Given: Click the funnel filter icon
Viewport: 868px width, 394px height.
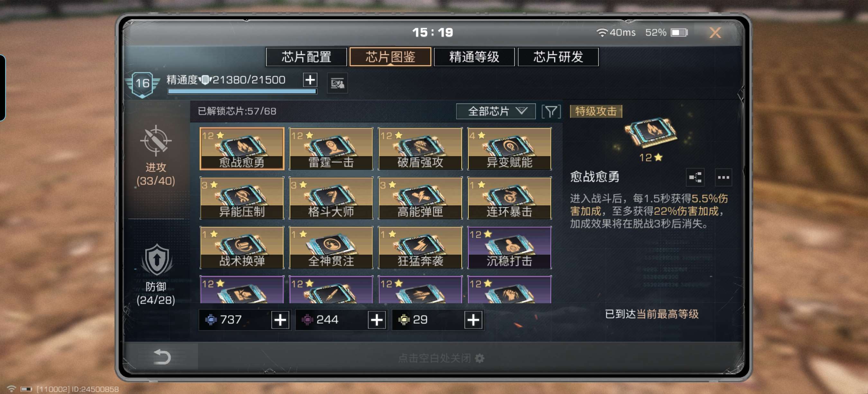Looking at the screenshot, I should point(551,111).
